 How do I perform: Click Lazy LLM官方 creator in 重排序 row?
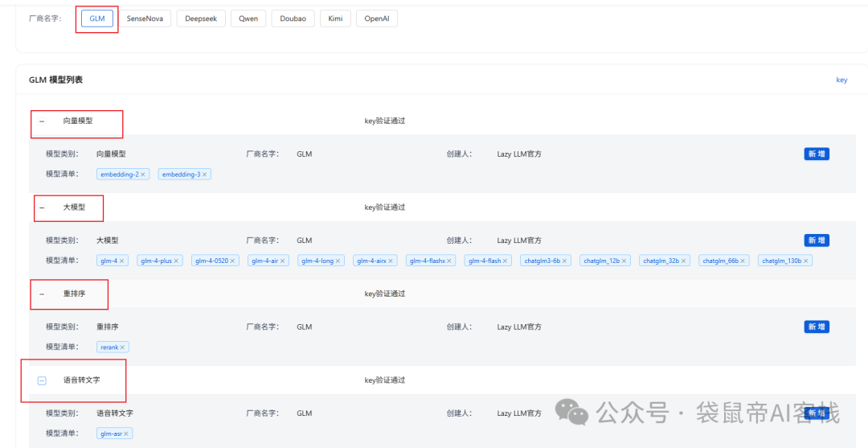[519, 327]
